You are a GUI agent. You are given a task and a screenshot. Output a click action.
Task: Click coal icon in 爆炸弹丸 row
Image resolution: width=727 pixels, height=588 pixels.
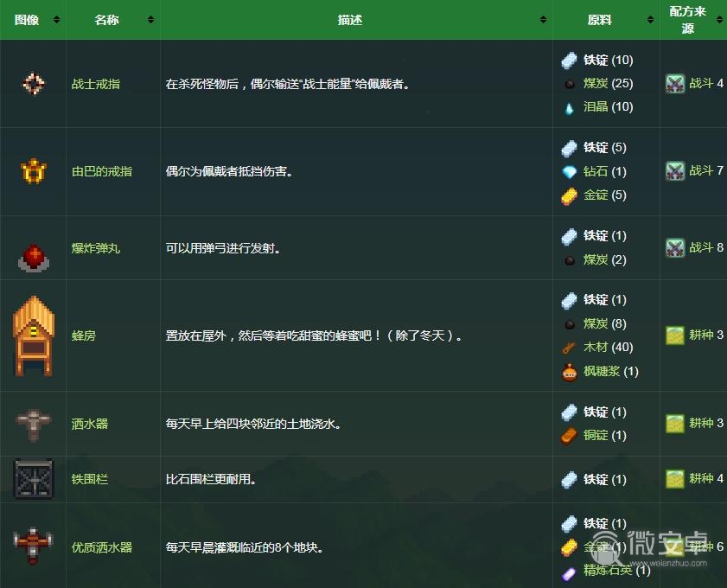pyautogui.click(x=570, y=260)
